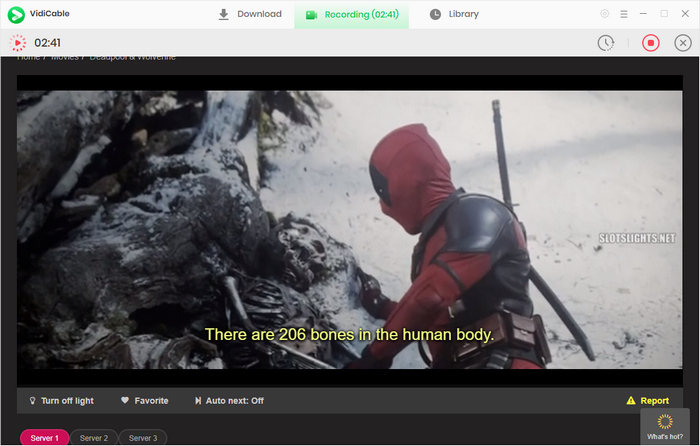
Task: Minimize the VidiCable window
Action: click(x=643, y=14)
